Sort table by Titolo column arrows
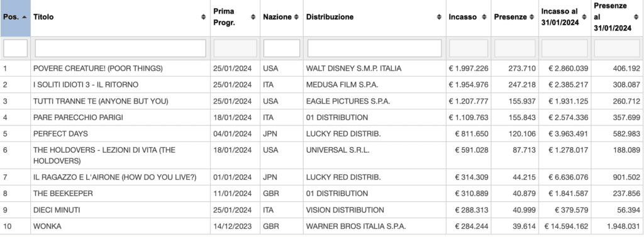 click(x=203, y=17)
